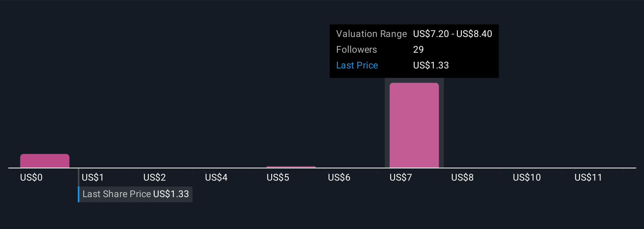
Task: Click the blue last share price marker line
Action: 79,185
